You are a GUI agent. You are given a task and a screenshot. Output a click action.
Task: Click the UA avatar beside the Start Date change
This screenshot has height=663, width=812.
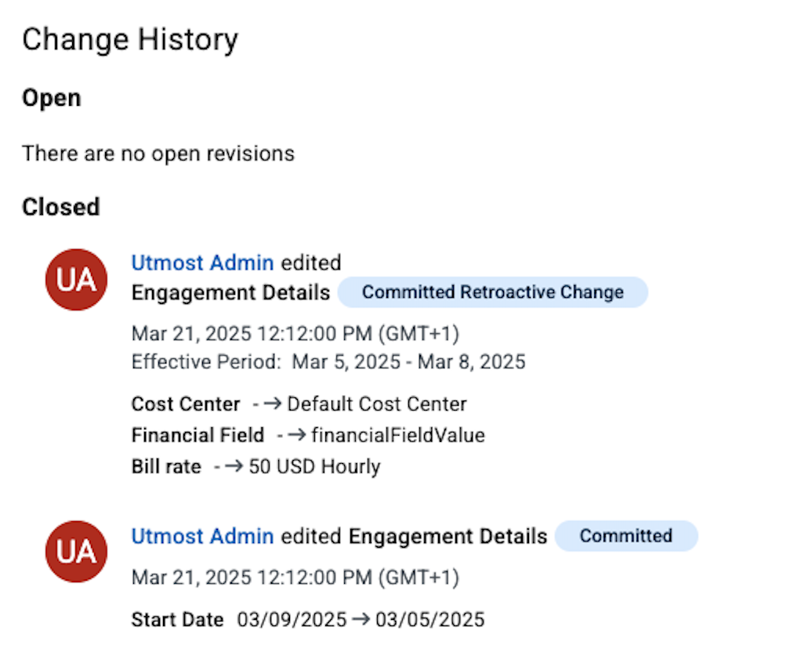click(76, 552)
